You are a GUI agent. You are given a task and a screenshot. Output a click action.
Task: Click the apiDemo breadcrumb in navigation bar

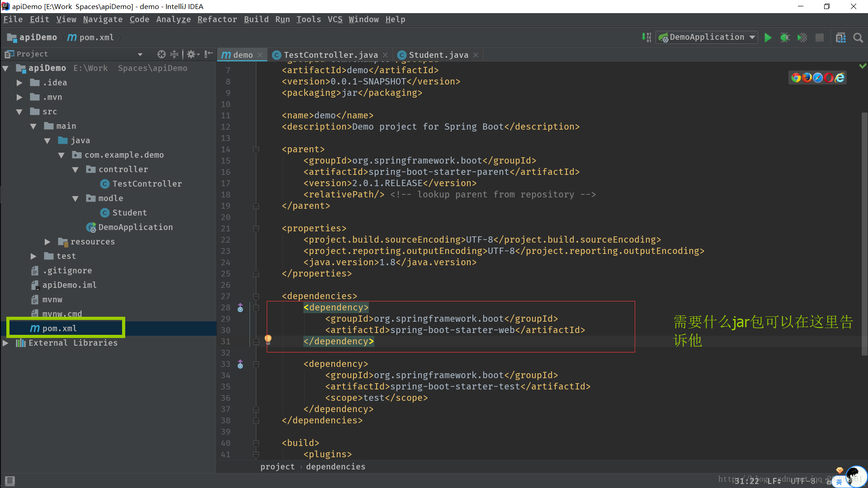click(33, 38)
